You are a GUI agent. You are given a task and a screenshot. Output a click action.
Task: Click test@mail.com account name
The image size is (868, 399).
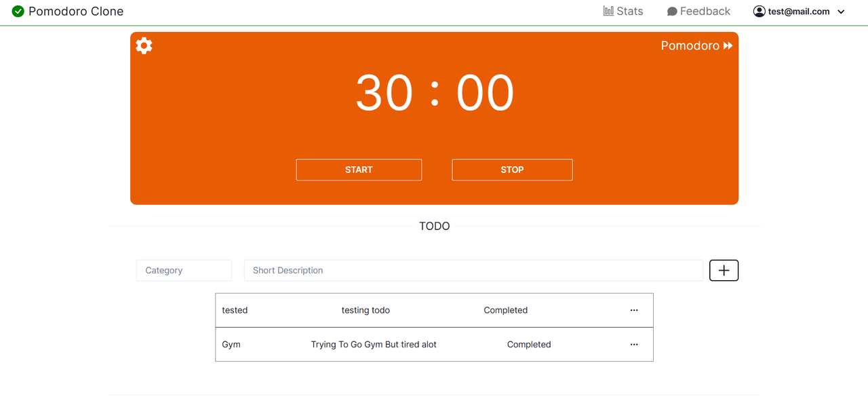(x=799, y=12)
